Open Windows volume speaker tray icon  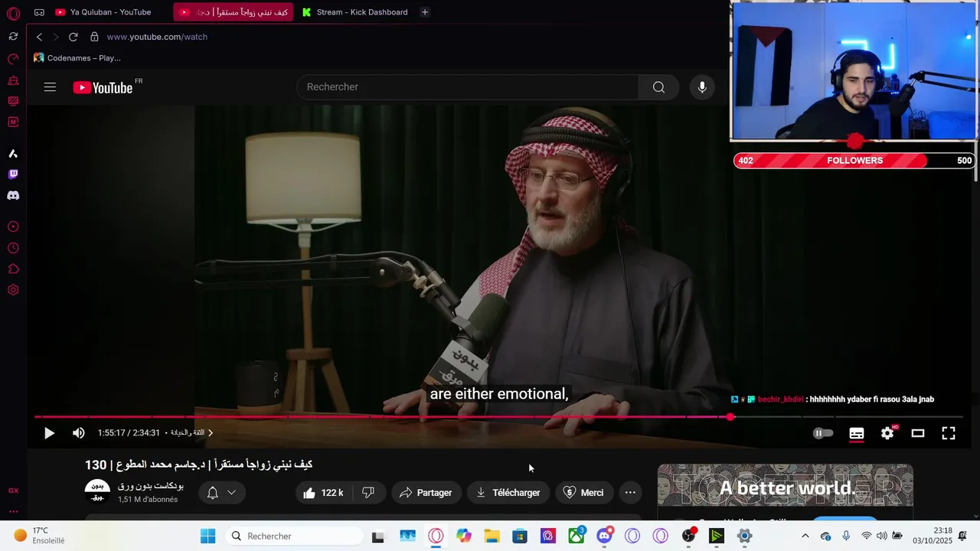point(882,536)
